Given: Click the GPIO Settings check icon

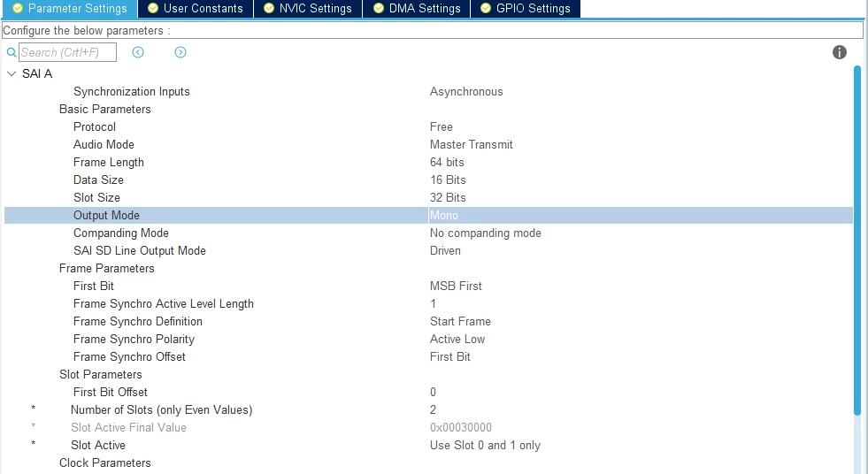Looking at the screenshot, I should pos(486,8).
